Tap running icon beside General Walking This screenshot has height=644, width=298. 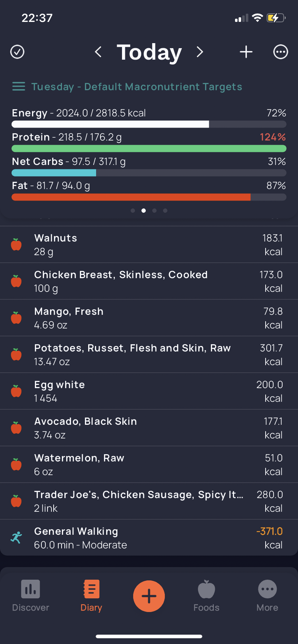pos(16,538)
